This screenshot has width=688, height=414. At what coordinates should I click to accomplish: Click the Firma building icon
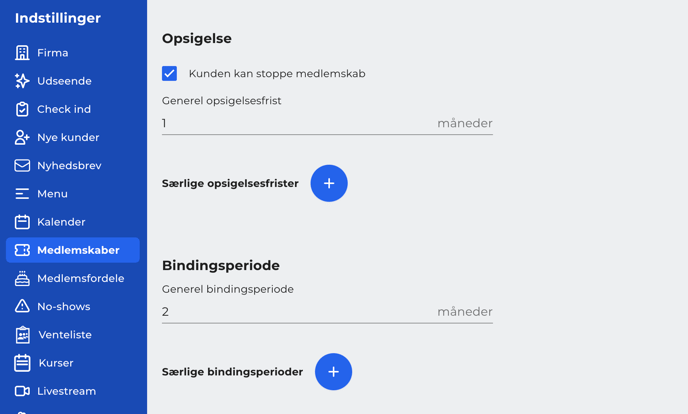(22, 53)
